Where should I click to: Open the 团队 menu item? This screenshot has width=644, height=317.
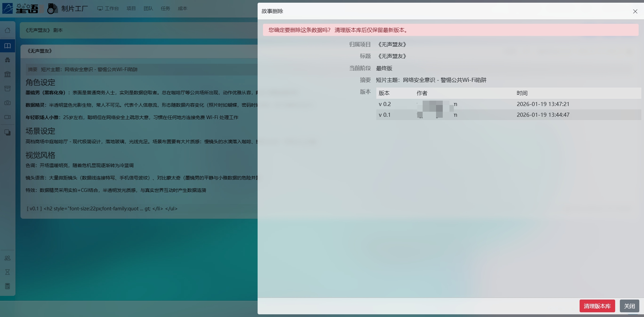[x=148, y=8]
